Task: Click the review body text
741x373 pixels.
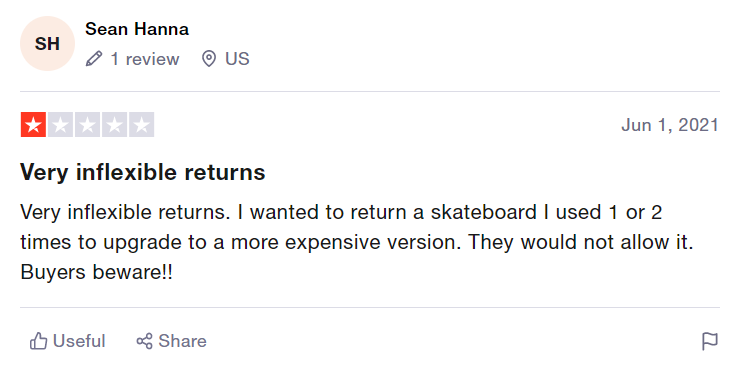Action: click(x=357, y=242)
